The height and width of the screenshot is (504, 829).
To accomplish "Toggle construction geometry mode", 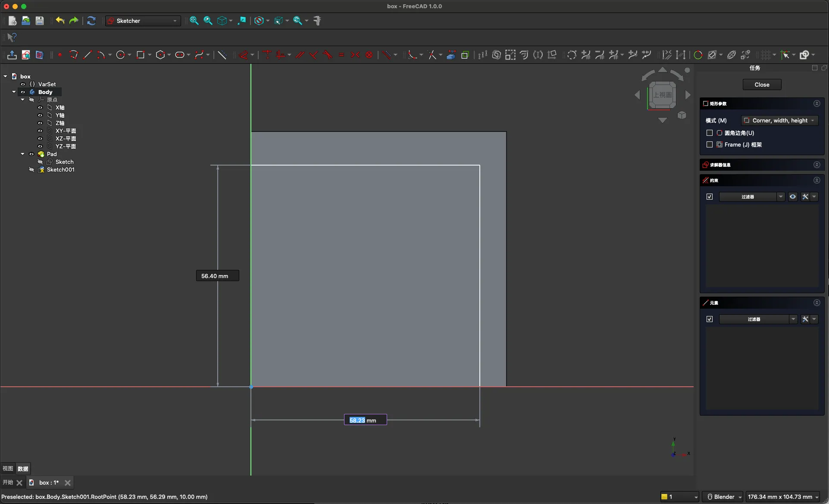I will coord(222,55).
